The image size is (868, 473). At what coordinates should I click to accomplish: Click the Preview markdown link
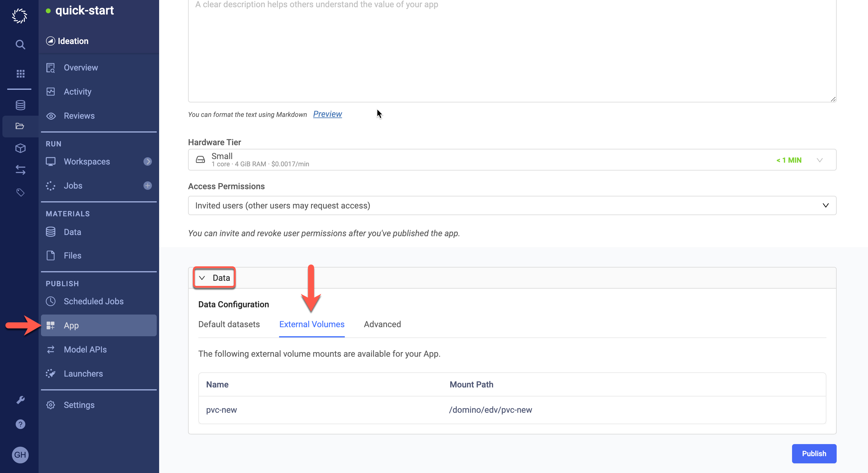pyautogui.click(x=327, y=114)
